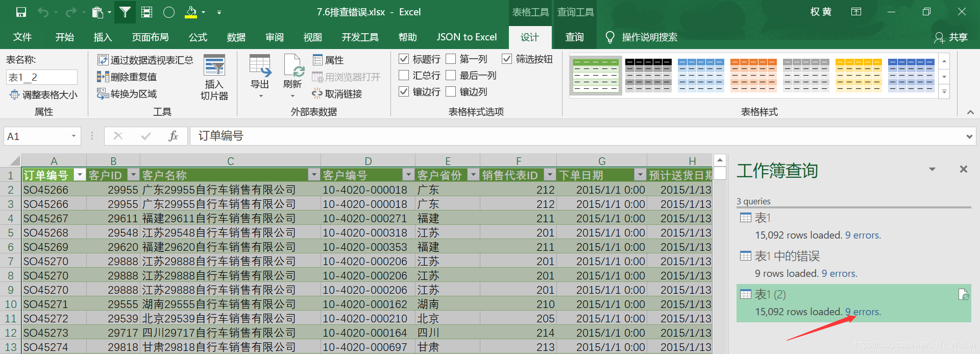Open filter dropdown for 销售代表ID column
Screen dimensions: 980x354
pyautogui.click(x=550, y=175)
